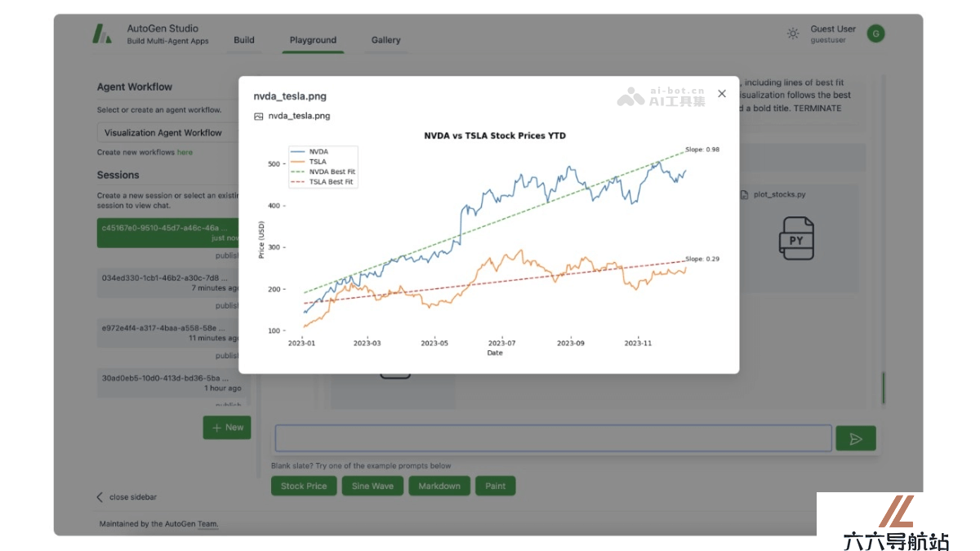The height and width of the screenshot is (551, 980).
Task: Close the nvda_tesla.png preview dialog
Action: click(721, 94)
